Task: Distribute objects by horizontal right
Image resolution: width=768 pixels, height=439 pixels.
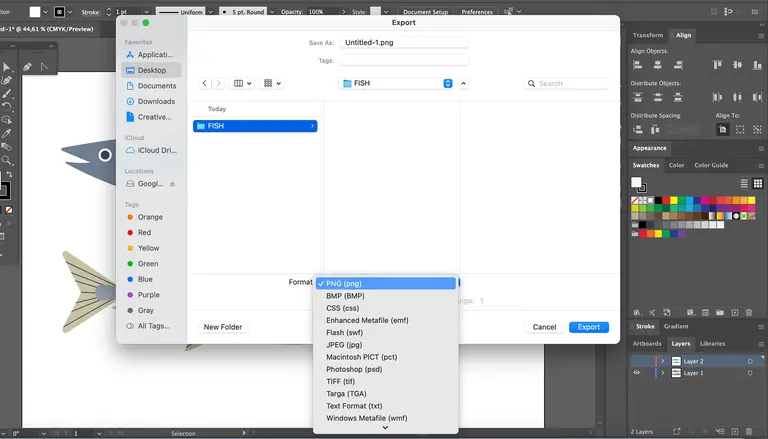Action: point(758,97)
